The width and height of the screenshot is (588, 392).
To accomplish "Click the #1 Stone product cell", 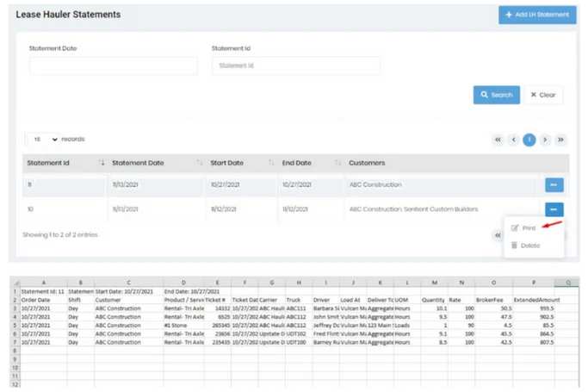I will click(x=183, y=325).
